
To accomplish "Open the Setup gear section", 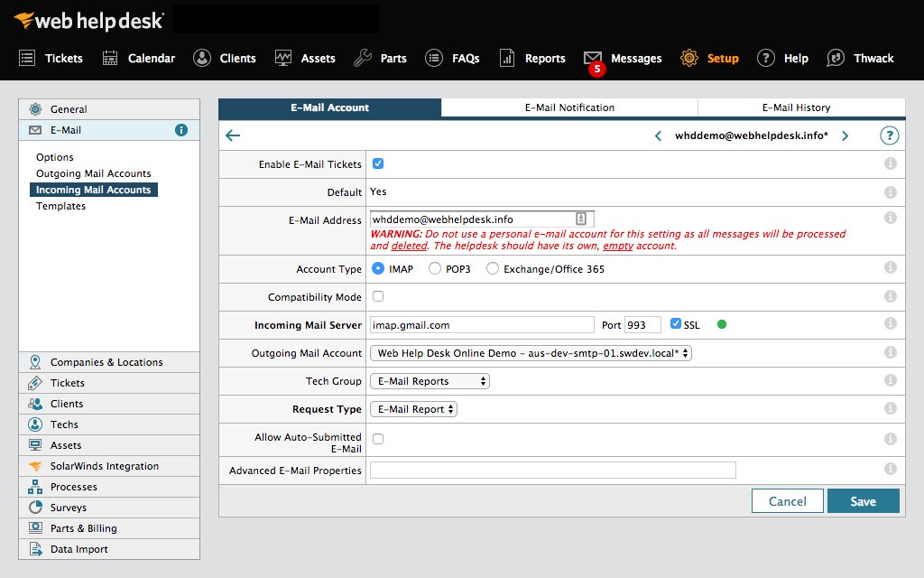I will pos(711,58).
